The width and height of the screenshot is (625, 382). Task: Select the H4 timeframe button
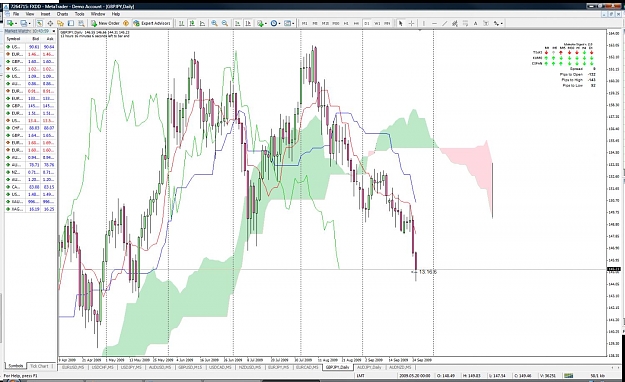(356, 24)
